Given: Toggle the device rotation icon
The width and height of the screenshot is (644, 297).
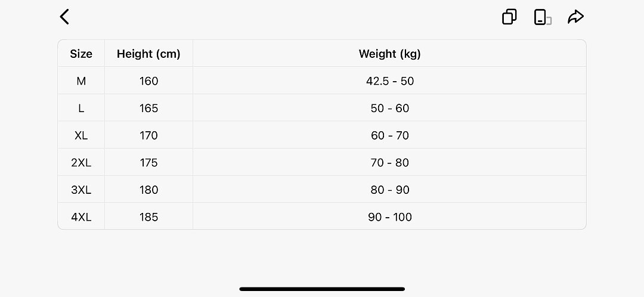Looking at the screenshot, I should pos(542,17).
